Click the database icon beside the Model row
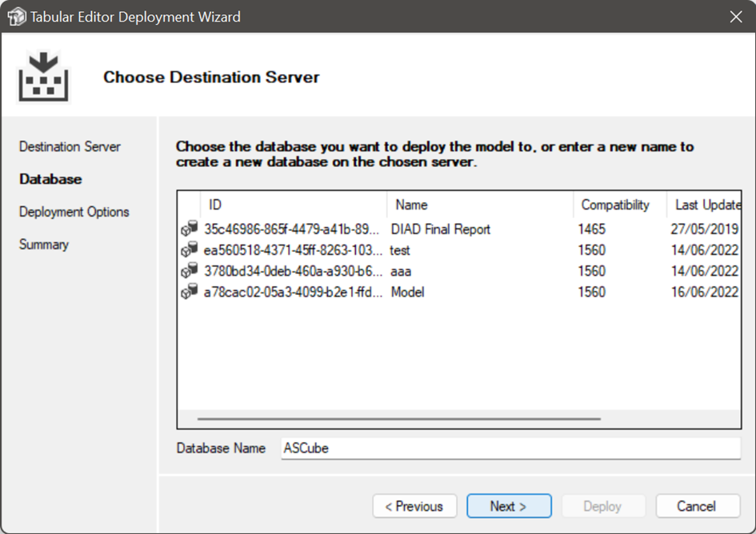The image size is (756, 534). [189, 293]
